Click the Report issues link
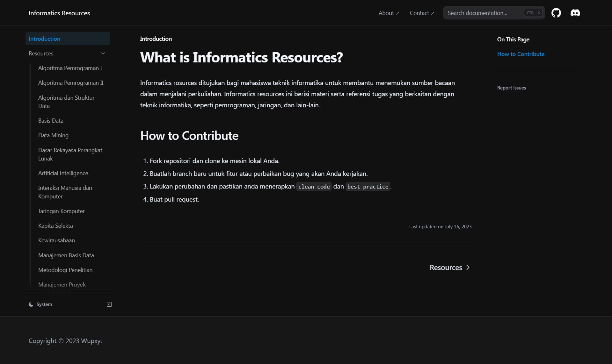 [x=511, y=88]
